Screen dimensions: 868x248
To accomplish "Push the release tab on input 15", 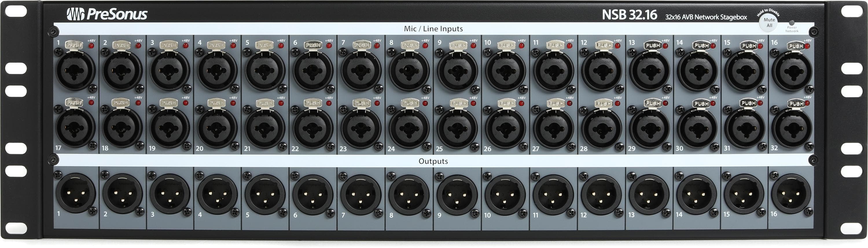I will pyautogui.click(x=749, y=45).
